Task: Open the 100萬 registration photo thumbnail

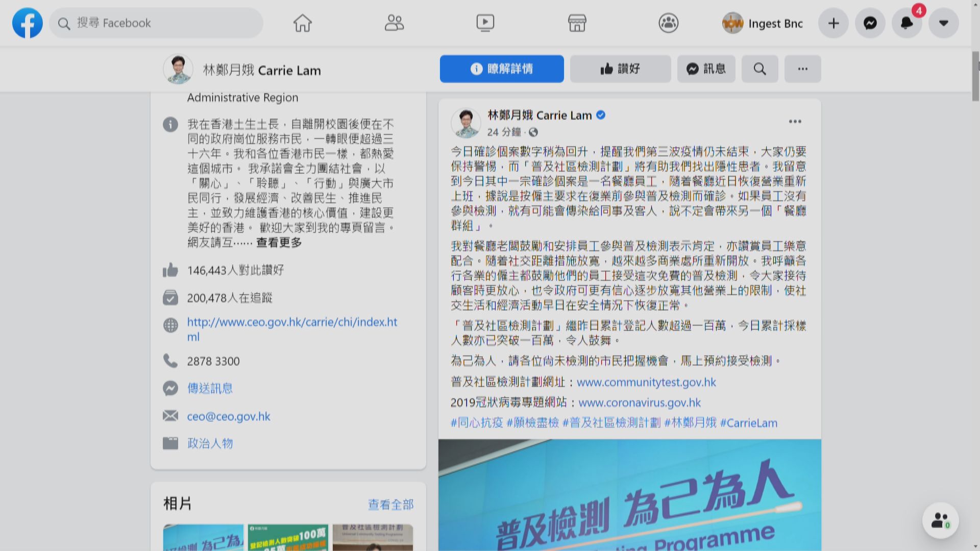Action: pyautogui.click(x=288, y=537)
